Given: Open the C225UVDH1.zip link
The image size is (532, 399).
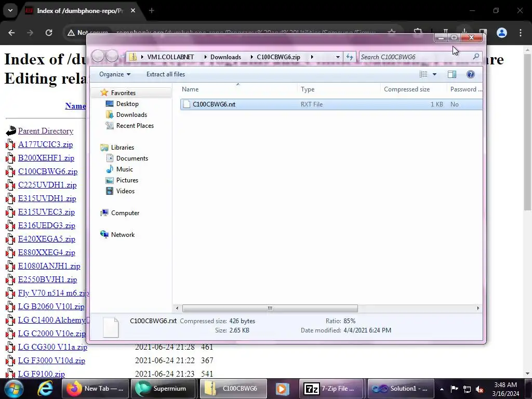Looking at the screenshot, I should pos(47,185).
